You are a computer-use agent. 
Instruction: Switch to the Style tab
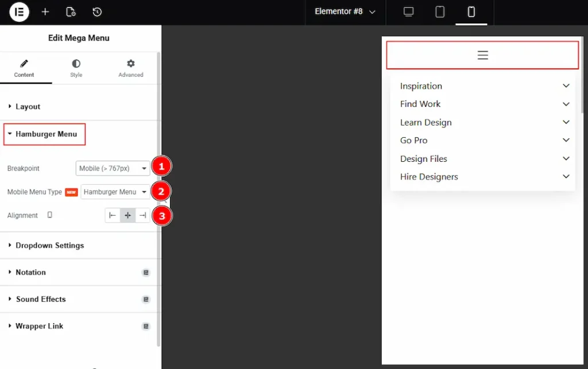pos(76,68)
